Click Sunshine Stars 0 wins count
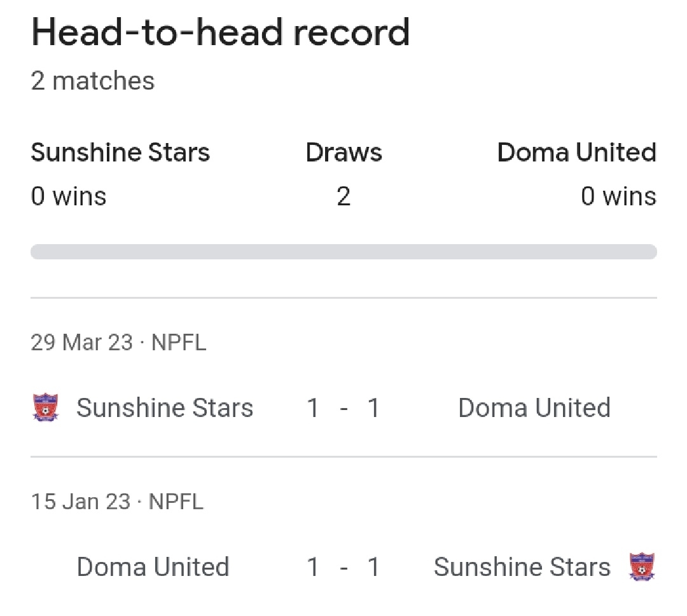687x616 pixels. [68, 196]
